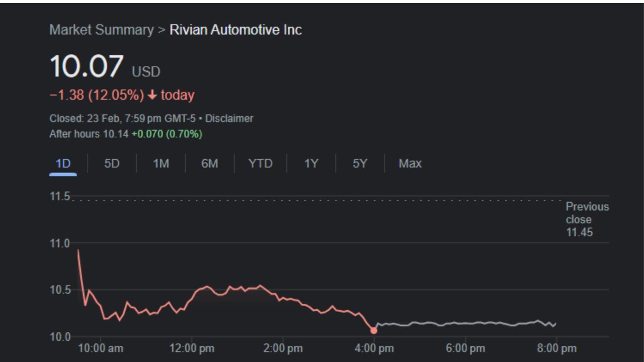Click the Previous close 11.45 label
This screenshot has width=644, height=362.
click(587, 219)
